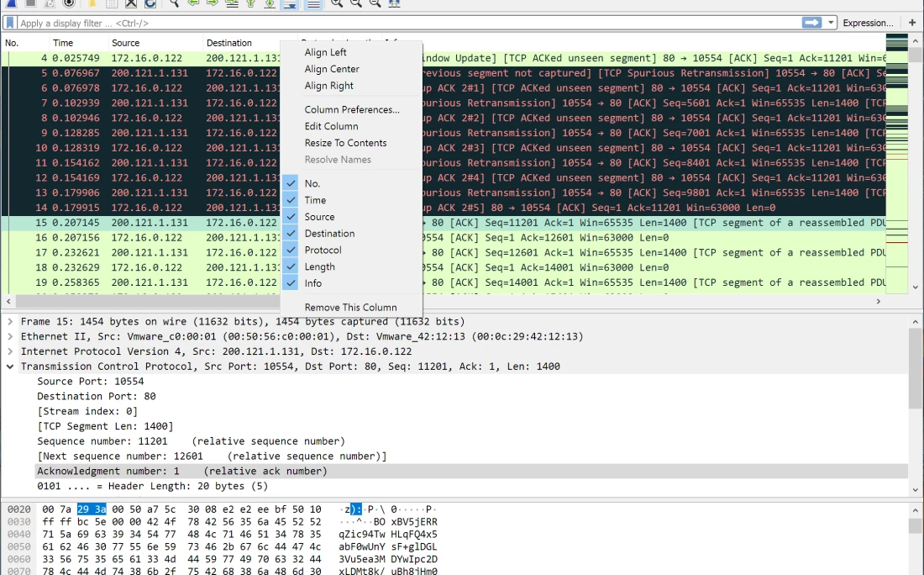Click the Go back green arrow icon
Viewport: 924px width, 575px height.
pyautogui.click(x=193, y=3)
